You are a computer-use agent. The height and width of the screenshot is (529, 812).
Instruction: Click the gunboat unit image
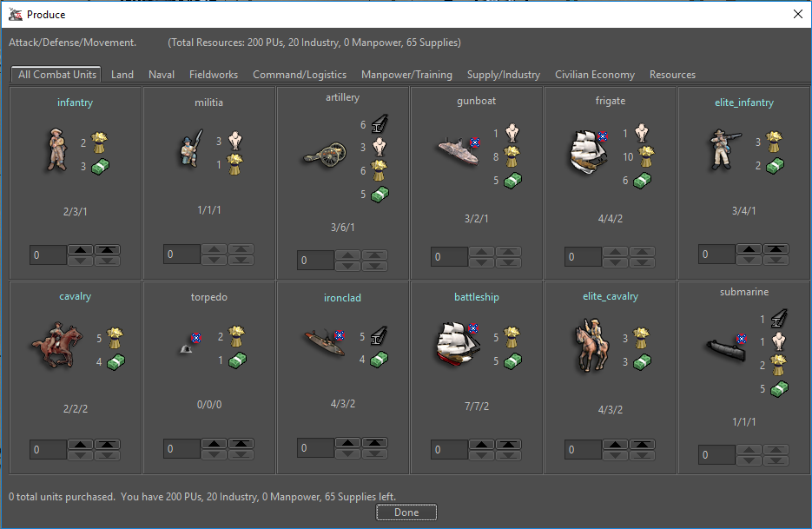(x=457, y=150)
